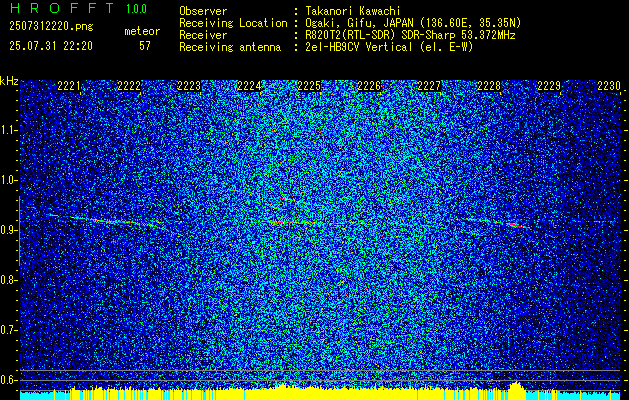Viewport: 629px width, 400px height.
Task: Click the 2221 time marker
Action: click(x=69, y=86)
